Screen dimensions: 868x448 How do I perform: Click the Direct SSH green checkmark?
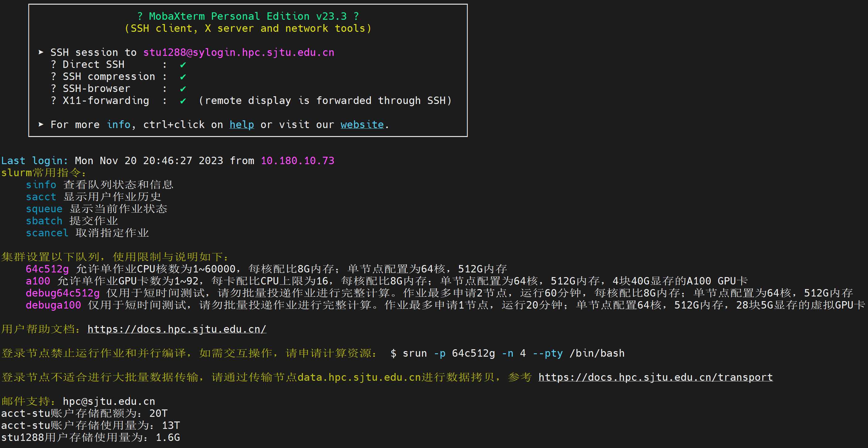pyautogui.click(x=183, y=64)
